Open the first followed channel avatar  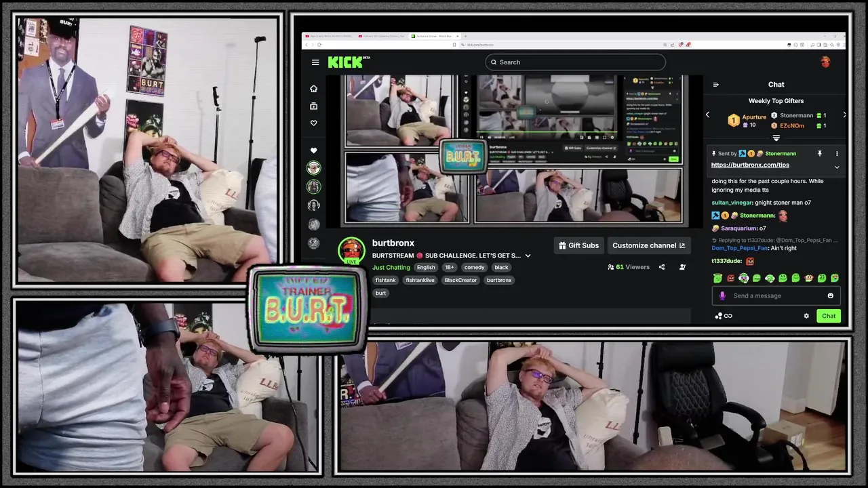click(x=313, y=168)
